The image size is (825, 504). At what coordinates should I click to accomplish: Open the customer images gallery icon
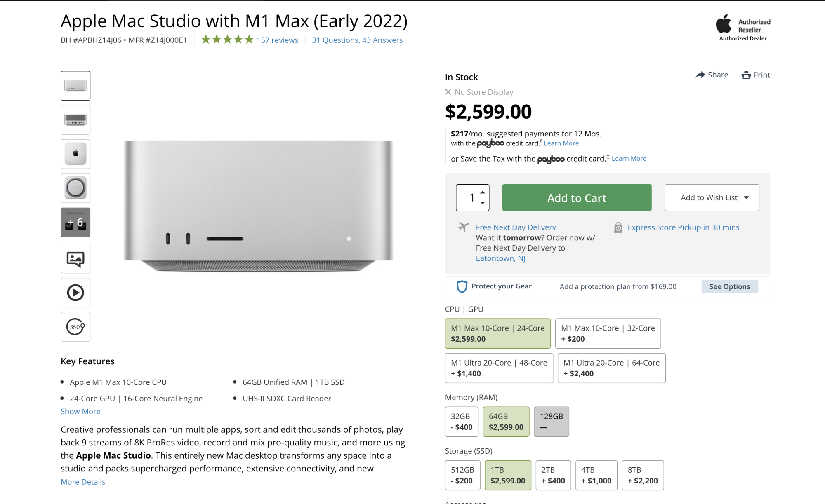(x=75, y=259)
